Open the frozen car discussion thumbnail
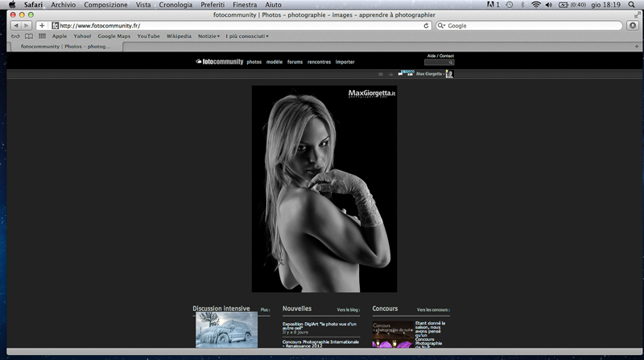This screenshot has width=644, height=360. pos(226,329)
